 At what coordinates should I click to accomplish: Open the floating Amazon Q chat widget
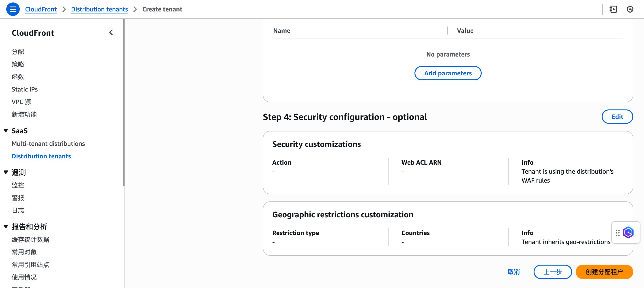[x=628, y=232]
